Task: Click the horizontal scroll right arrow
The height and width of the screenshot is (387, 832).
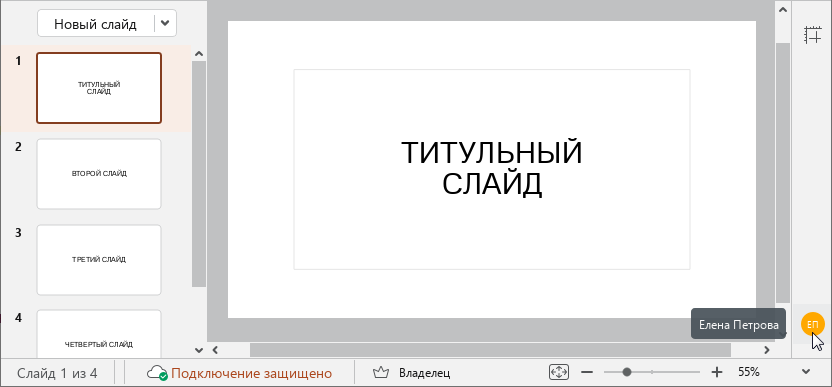Action: [x=767, y=350]
